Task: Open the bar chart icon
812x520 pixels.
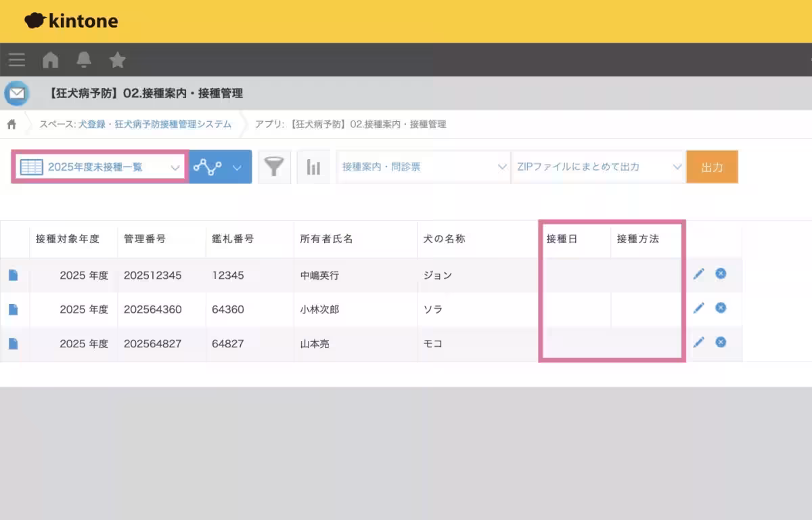Action: coord(313,167)
